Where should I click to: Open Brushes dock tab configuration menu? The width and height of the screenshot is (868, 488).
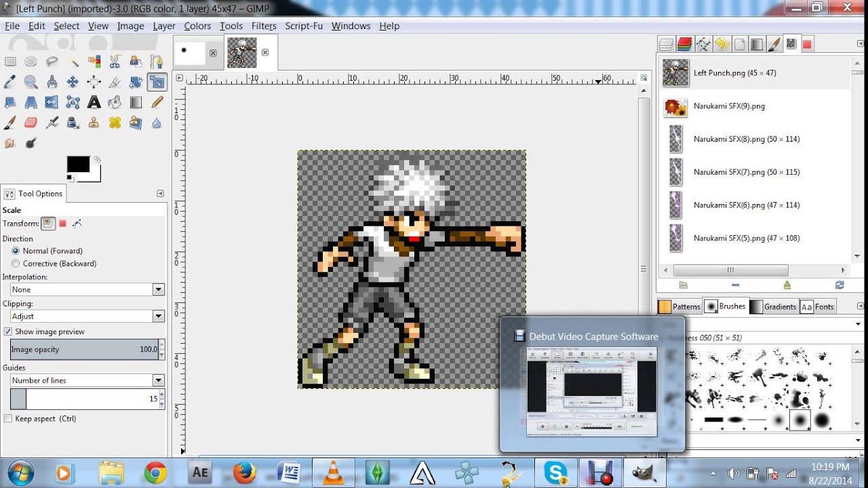861,306
